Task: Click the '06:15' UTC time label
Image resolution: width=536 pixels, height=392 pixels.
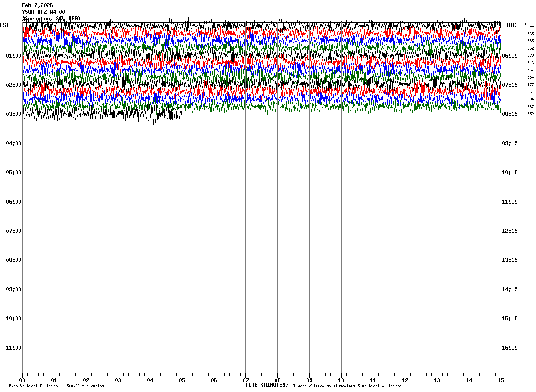Action: click(x=509, y=56)
